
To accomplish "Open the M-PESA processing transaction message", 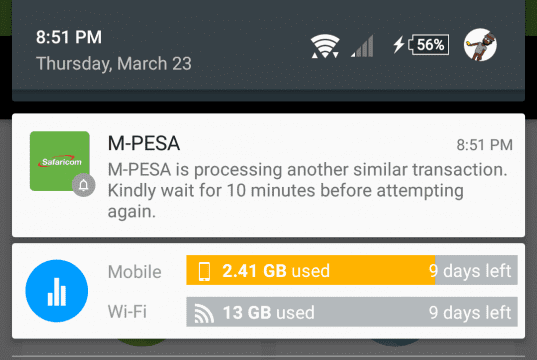I will [x=307, y=190].
